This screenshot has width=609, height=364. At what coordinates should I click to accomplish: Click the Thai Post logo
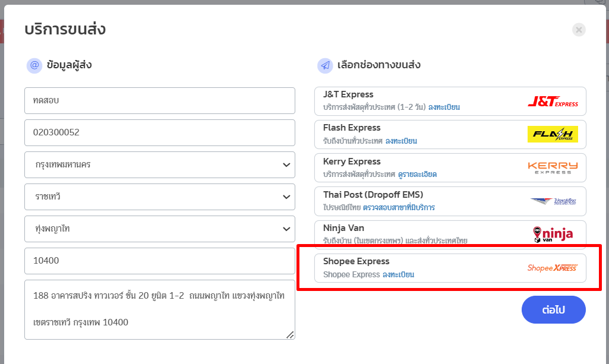click(553, 201)
